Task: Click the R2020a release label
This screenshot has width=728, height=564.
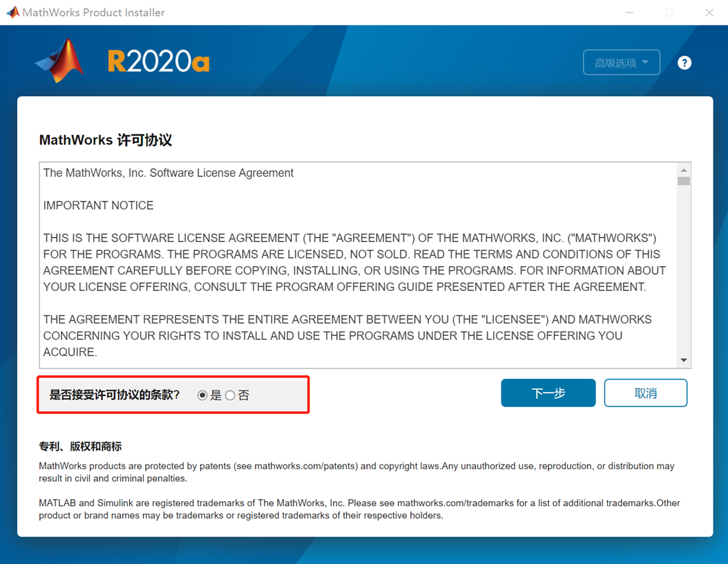Action: (x=158, y=62)
